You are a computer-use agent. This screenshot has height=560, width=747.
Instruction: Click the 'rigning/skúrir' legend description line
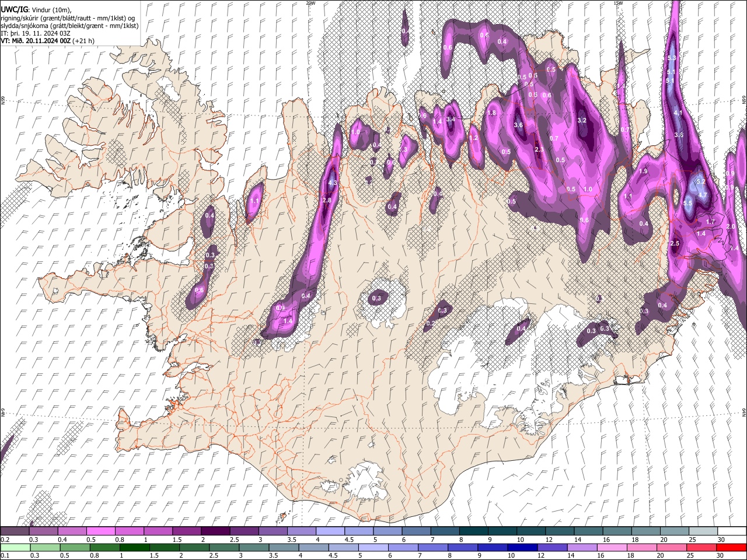(68, 17)
